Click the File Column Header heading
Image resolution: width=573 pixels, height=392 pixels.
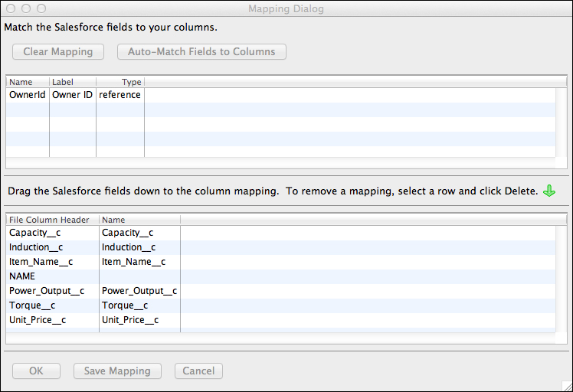click(x=51, y=220)
